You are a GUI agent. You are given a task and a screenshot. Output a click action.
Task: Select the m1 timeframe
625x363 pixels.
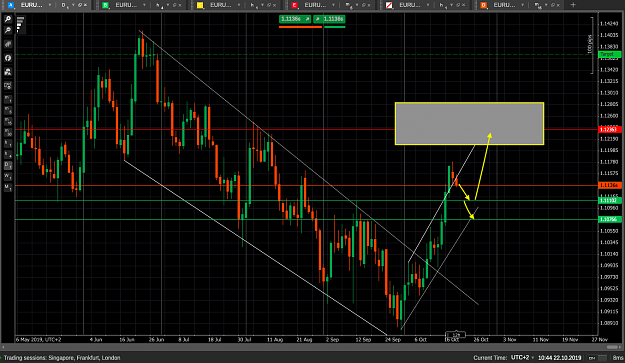point(8,99)
